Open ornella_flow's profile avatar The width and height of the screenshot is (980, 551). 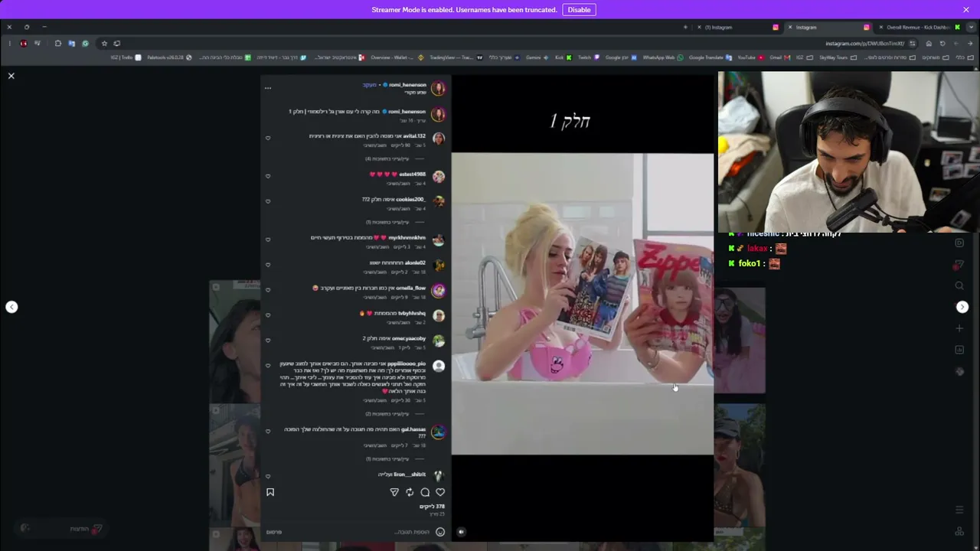(x=438, y=290)
